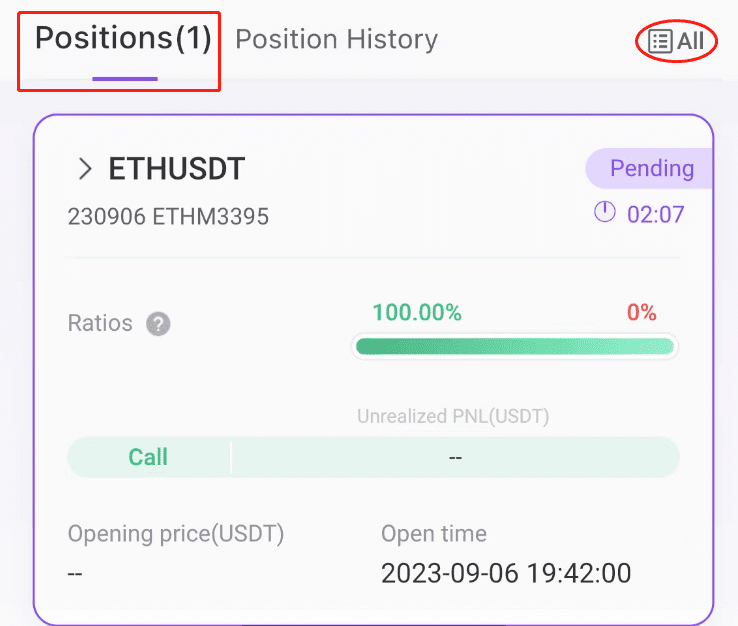
Task: Click the Ratios label text
Action: [100, 323]
